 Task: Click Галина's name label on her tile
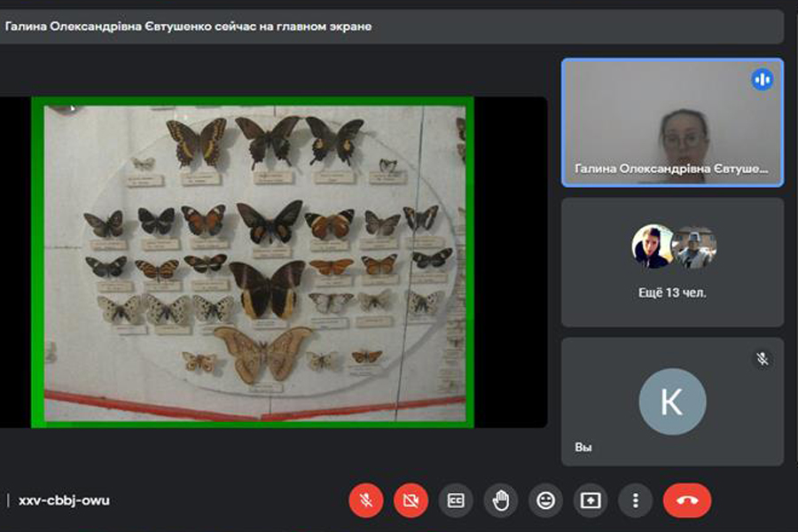(670, 168)
